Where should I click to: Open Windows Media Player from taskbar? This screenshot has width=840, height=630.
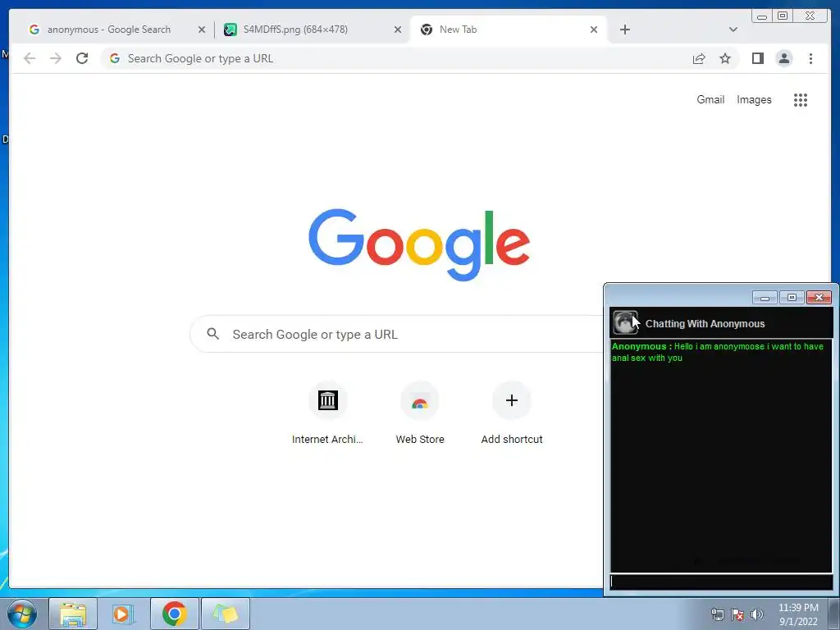click(x=124, y=614)
